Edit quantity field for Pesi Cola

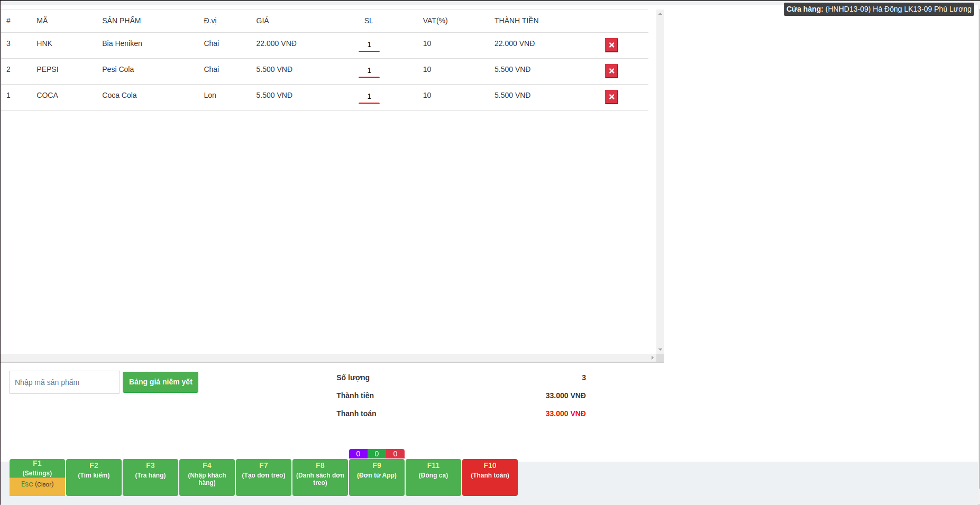369,71
